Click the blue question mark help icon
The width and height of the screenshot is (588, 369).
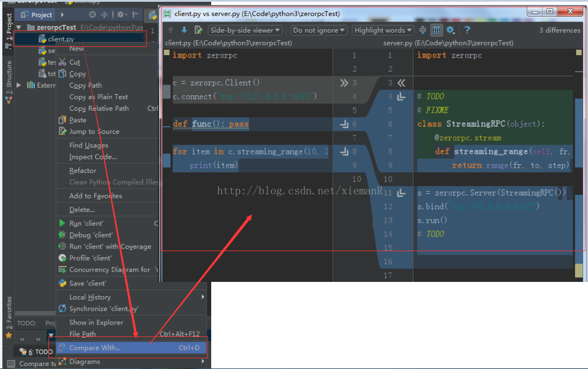tap(467, 30)
